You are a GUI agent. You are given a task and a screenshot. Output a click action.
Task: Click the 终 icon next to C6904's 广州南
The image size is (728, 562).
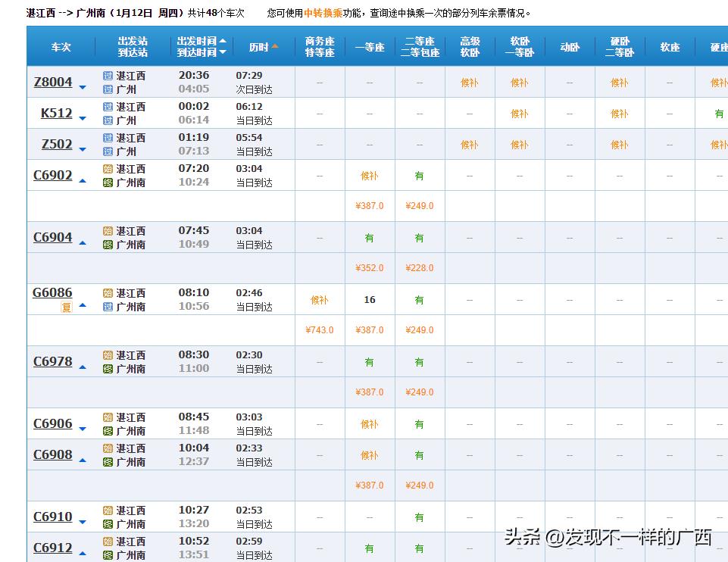coord(108,245)
